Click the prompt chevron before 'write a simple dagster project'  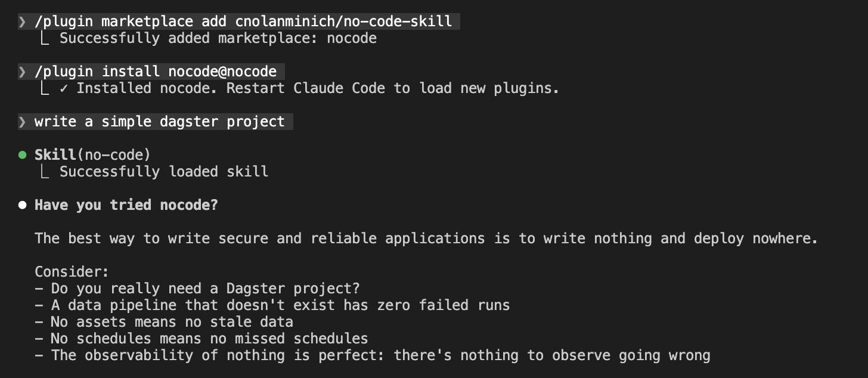pyautogui.click(x=22, y=122)
